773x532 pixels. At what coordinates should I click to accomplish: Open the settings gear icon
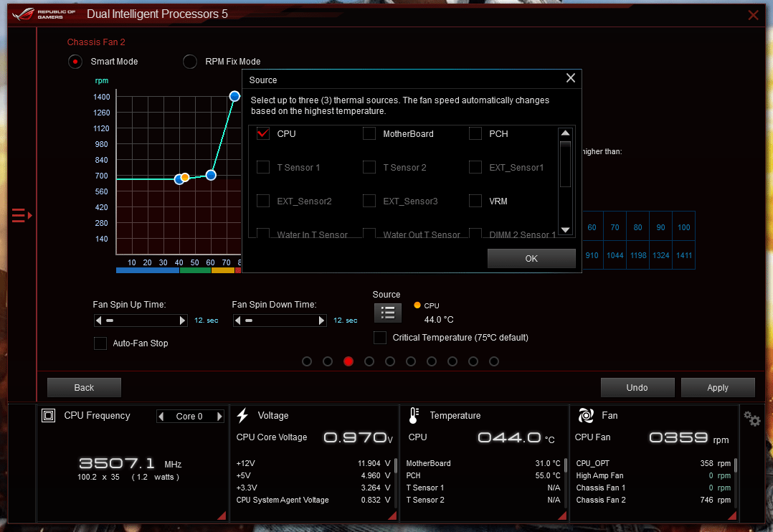point(751,419)
